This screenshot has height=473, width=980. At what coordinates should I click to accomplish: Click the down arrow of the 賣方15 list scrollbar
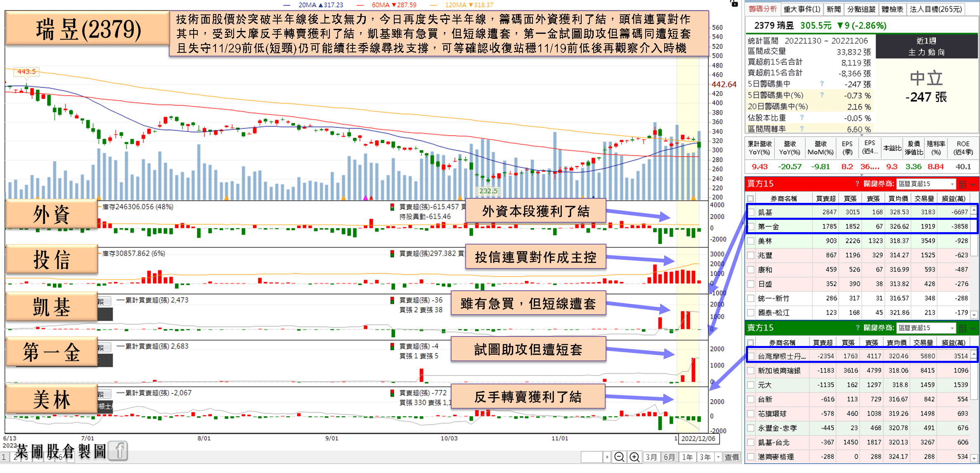pyautogui.click(x=974, y=458)
